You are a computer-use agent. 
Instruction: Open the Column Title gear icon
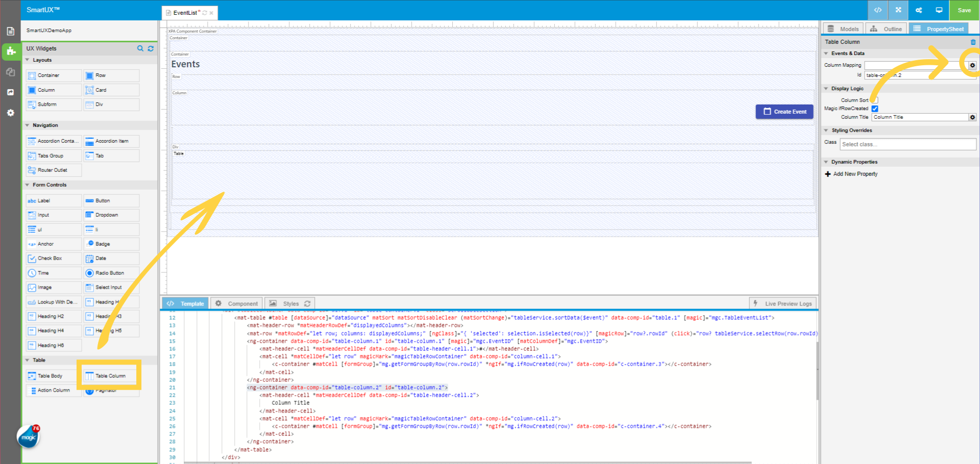click(972, 117)
